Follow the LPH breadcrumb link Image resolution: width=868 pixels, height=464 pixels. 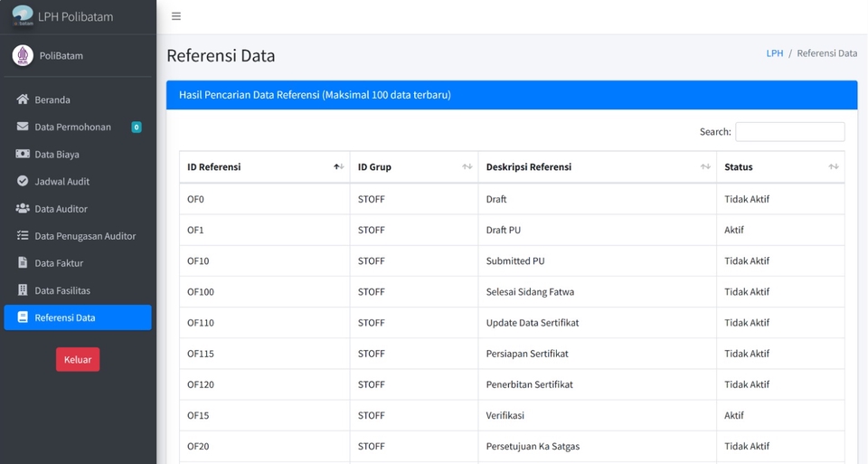(x=775, y=53)
